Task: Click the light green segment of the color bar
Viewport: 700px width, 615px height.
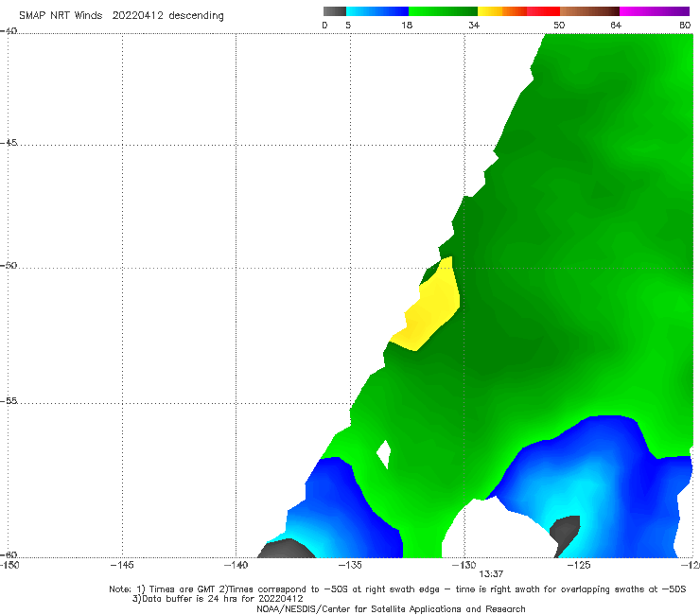Action: [x=443, y=11]
